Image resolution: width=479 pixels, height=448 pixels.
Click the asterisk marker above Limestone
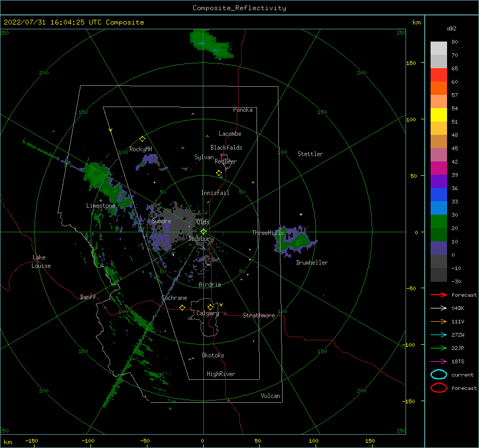(x=101, y=201)
